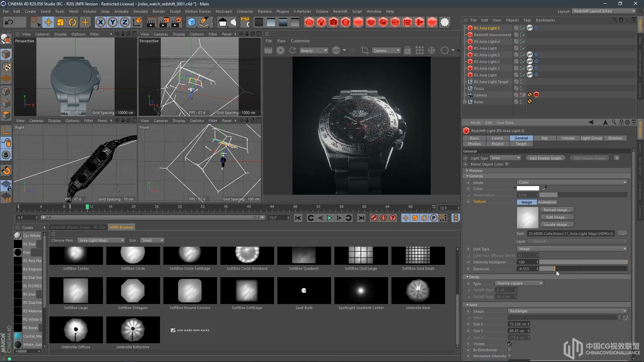
Task: Click the Edit Image button
Action: click(x=557, y=217)
